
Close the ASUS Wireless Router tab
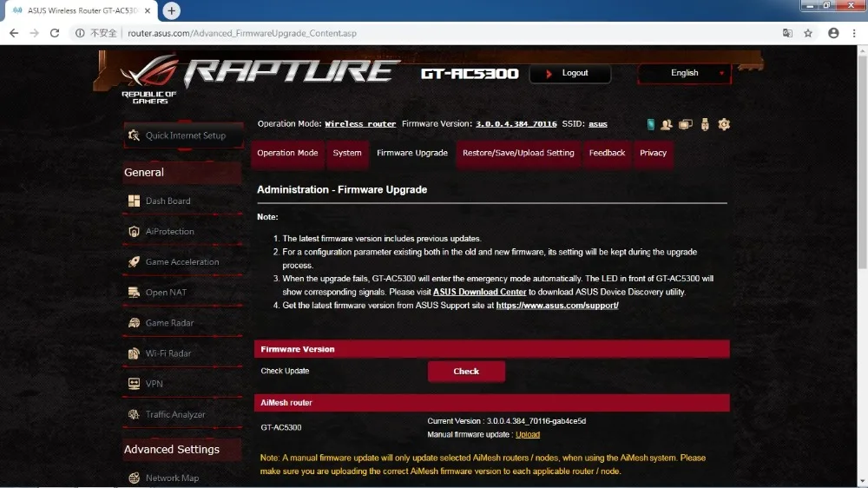tap(148, 10)
